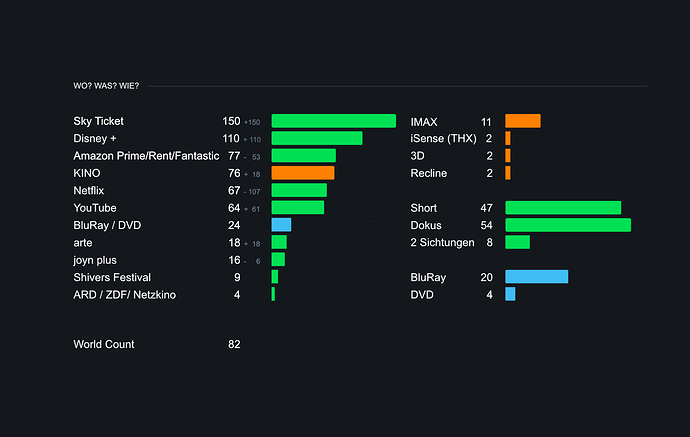This screenshot has height=437, width=690.
Task: Click the Sky Ticket count 150
Action: coord(231,121)
